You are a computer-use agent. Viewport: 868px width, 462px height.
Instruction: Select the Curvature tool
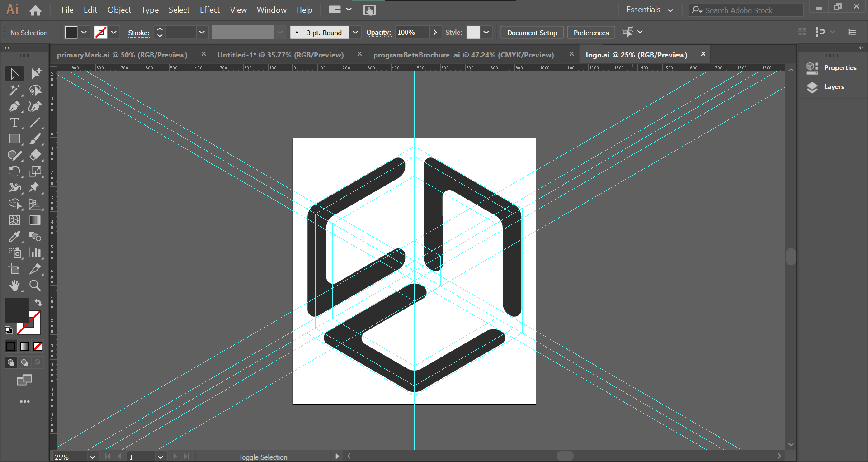[x=35, y=107]
